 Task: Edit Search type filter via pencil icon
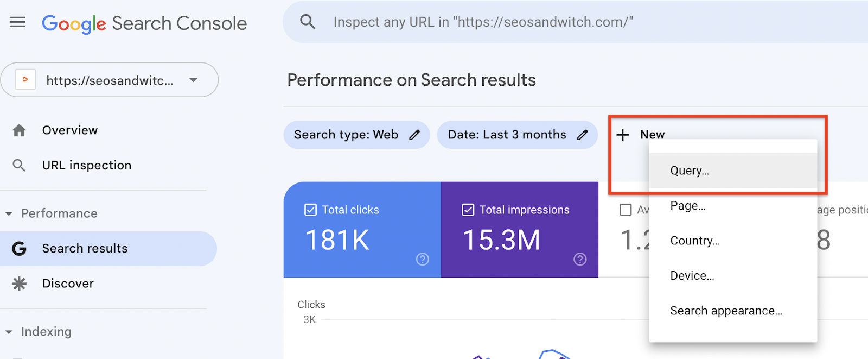pos(414,135)
